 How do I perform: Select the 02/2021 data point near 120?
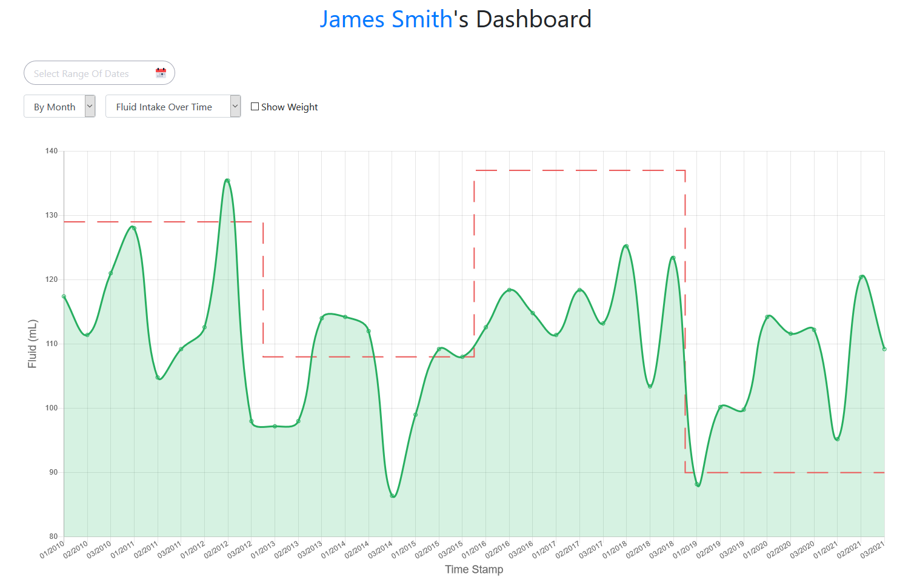click(x=861, y=277)
